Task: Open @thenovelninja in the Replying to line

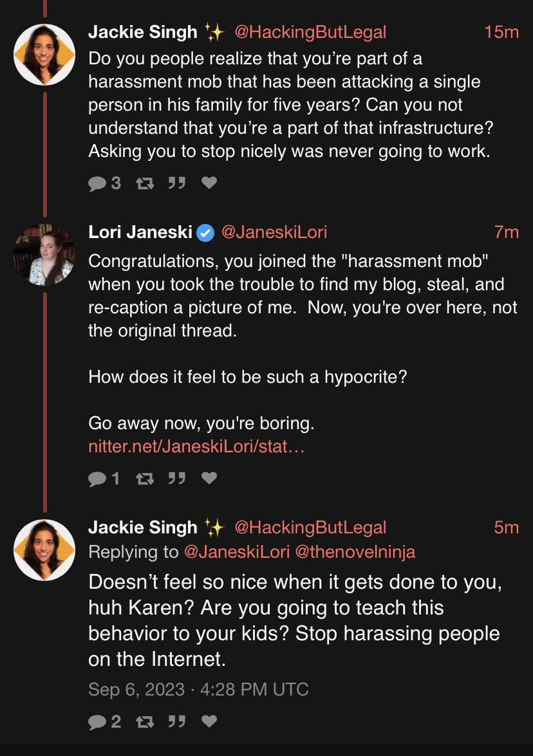Action: tap(355, 552)
